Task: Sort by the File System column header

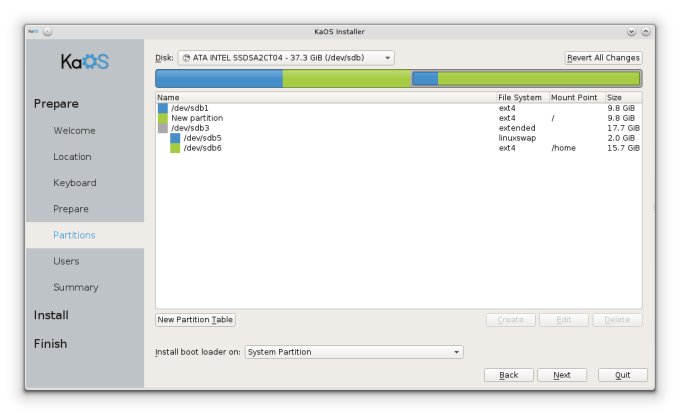Action: [523, 98]
